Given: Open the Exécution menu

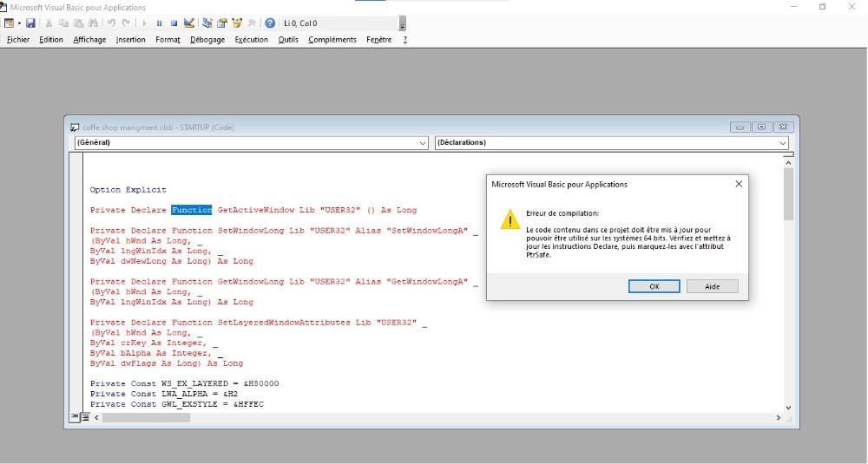Looking at the screenshot, I should tap(252, 39).
